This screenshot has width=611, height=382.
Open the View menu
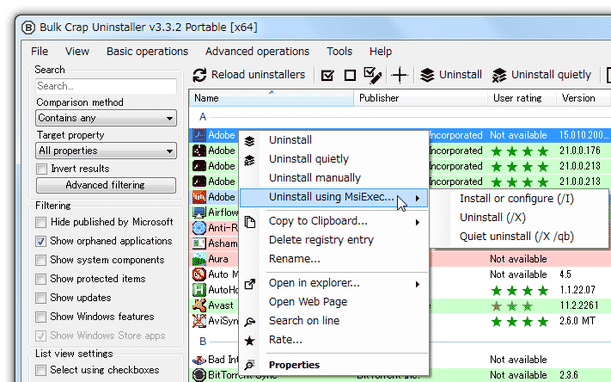coord(77,51)
